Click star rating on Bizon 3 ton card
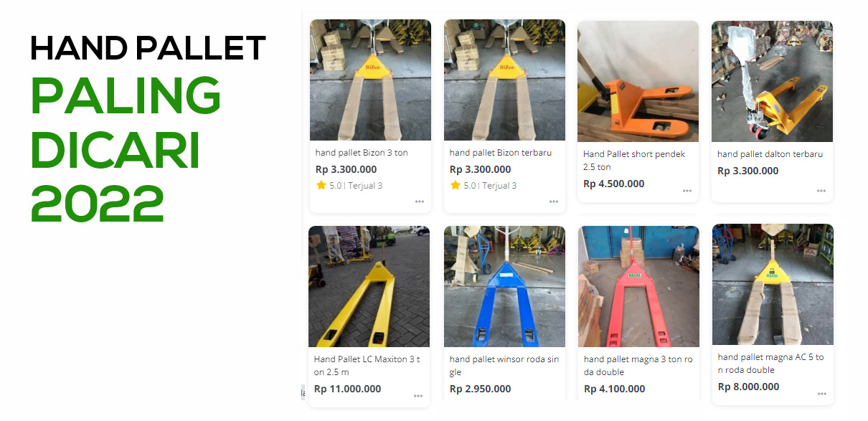 321,185
